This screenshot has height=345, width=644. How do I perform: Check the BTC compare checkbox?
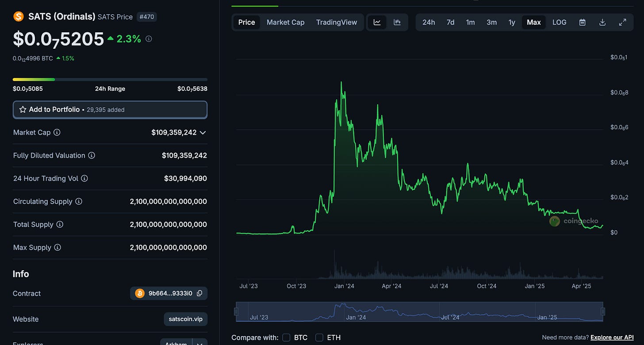point(286,337)
